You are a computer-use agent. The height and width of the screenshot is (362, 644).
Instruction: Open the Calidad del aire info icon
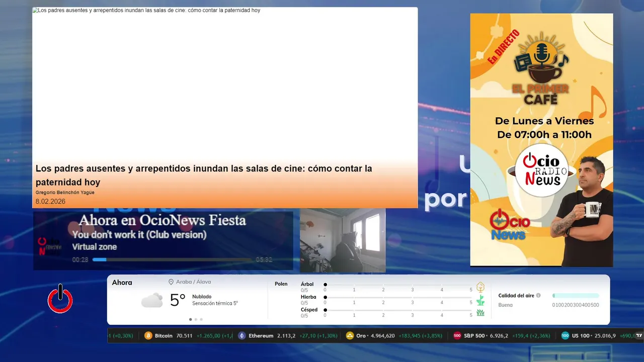[x=538, y=296]
